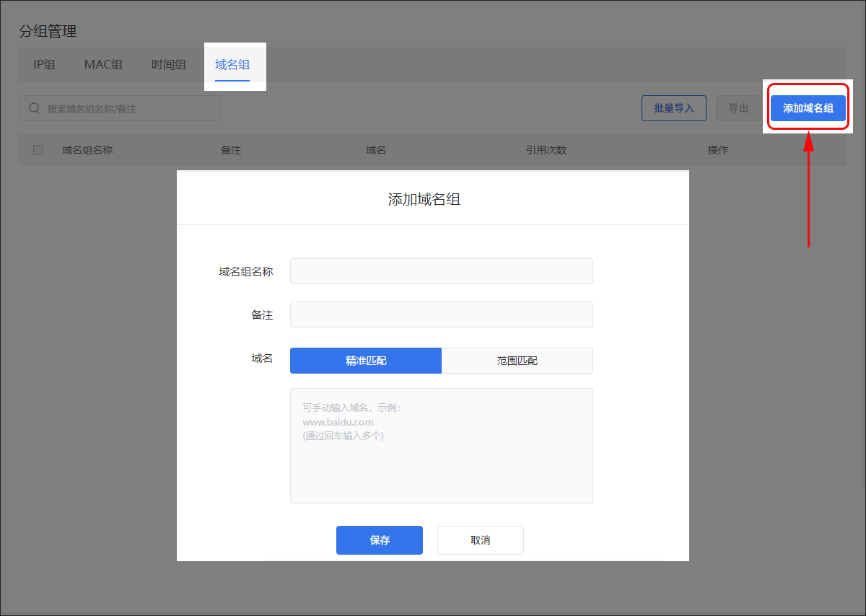Click the 导出 button
The height and width of the screenshot is (616, 866).
738,108
